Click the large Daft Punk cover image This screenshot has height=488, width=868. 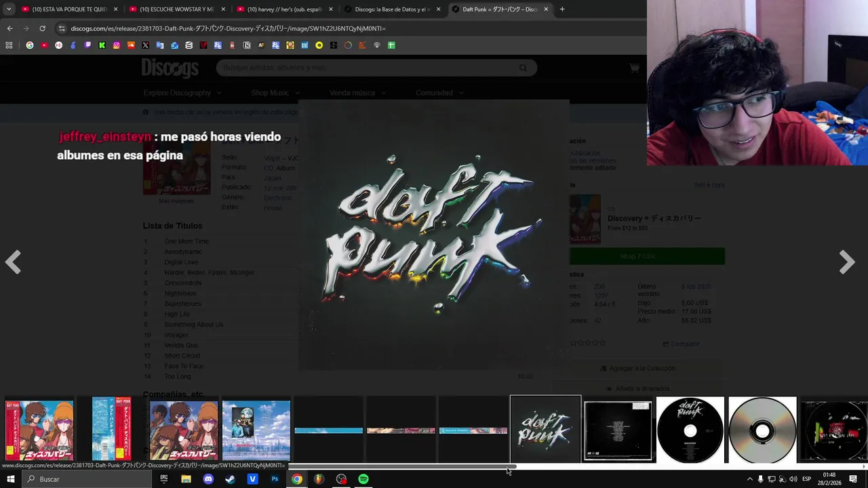tap(434, 235)
